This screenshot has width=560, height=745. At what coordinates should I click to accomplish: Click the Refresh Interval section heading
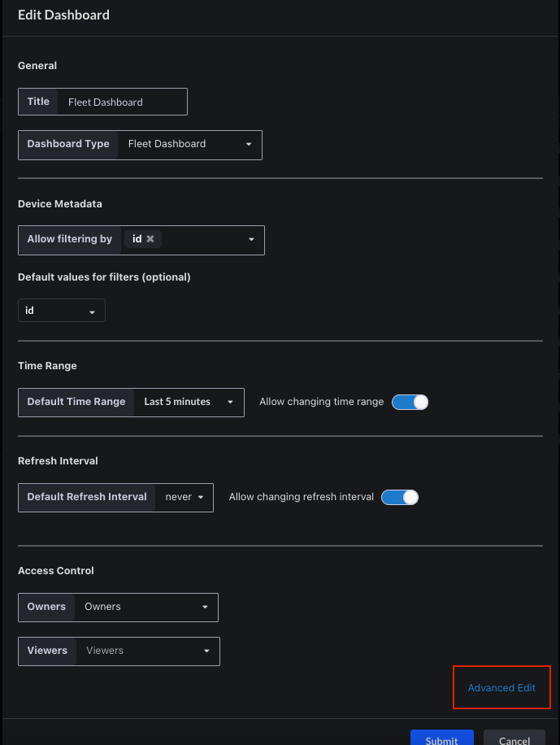pyautogui.click(x=58, y=460)
